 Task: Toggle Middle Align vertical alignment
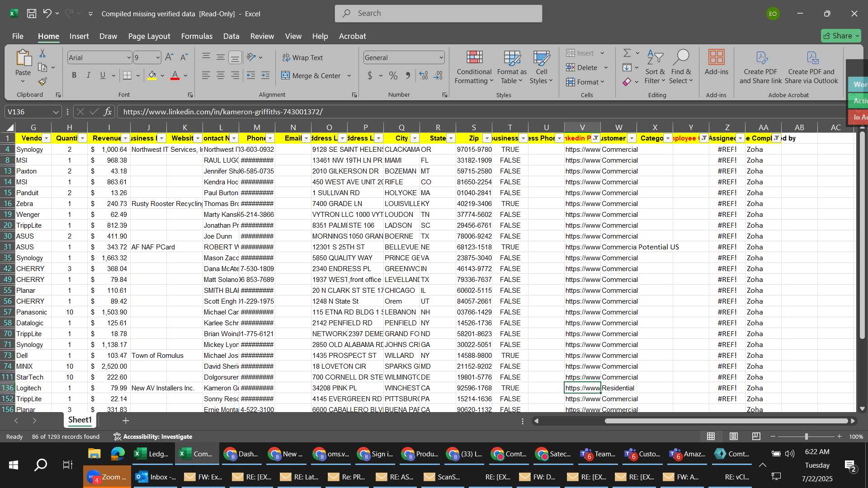pyautogui.click(x=220, y=57)
